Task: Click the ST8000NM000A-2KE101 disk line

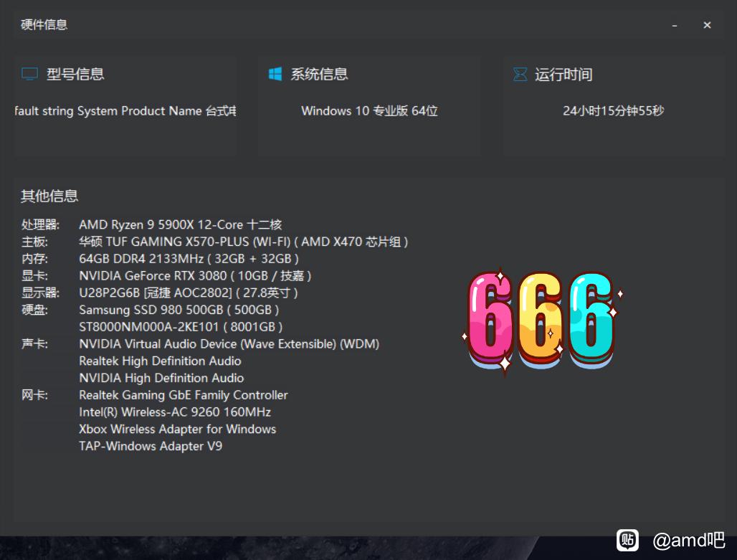Action: [x=181, y=327]
